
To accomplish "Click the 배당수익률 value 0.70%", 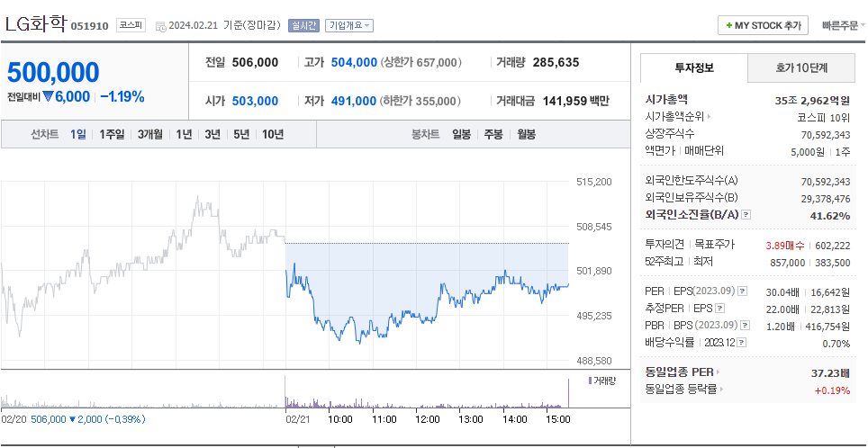I will click(x=836, y=344).
